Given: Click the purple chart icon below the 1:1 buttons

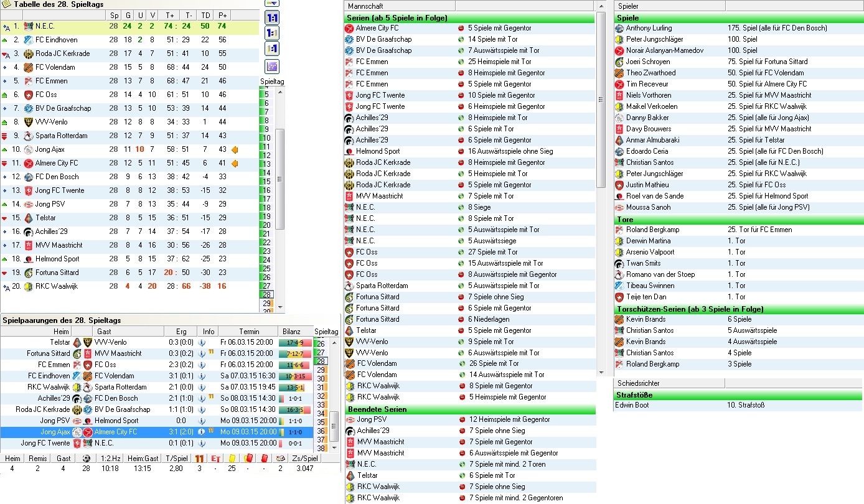Looking at the screenshot, I should (272, 67).
